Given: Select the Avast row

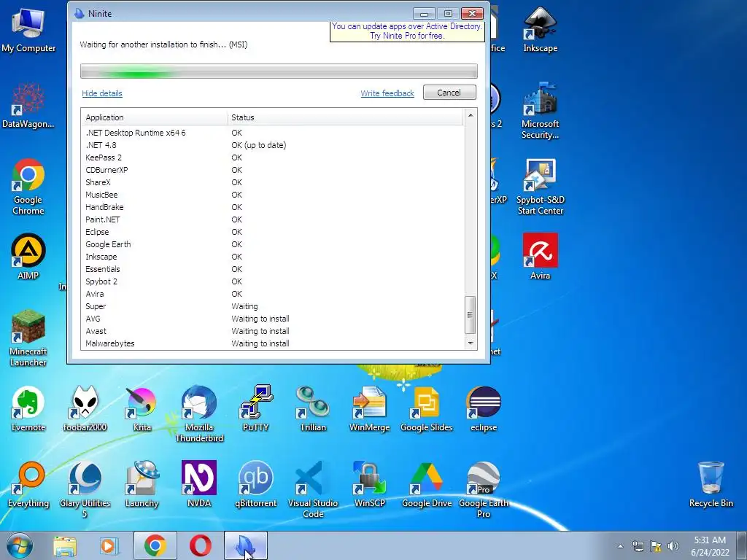Looking at the screenshot, I should (x=272, y=331).
